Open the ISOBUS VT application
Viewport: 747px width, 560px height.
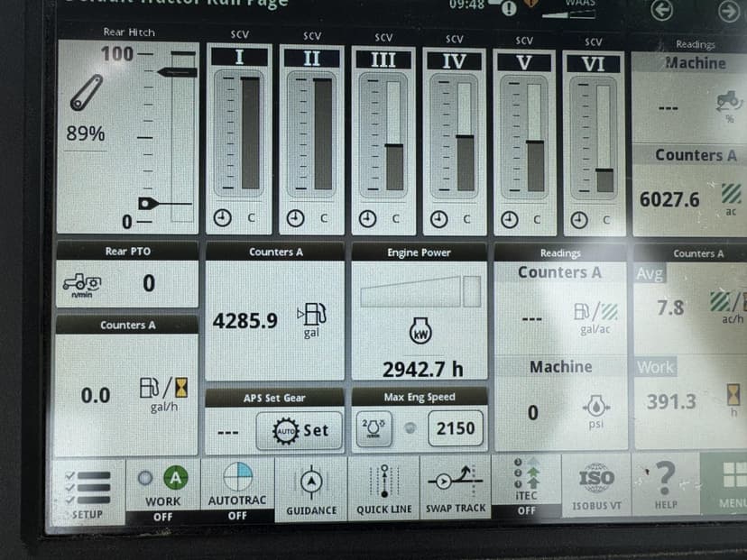[596, 486]
